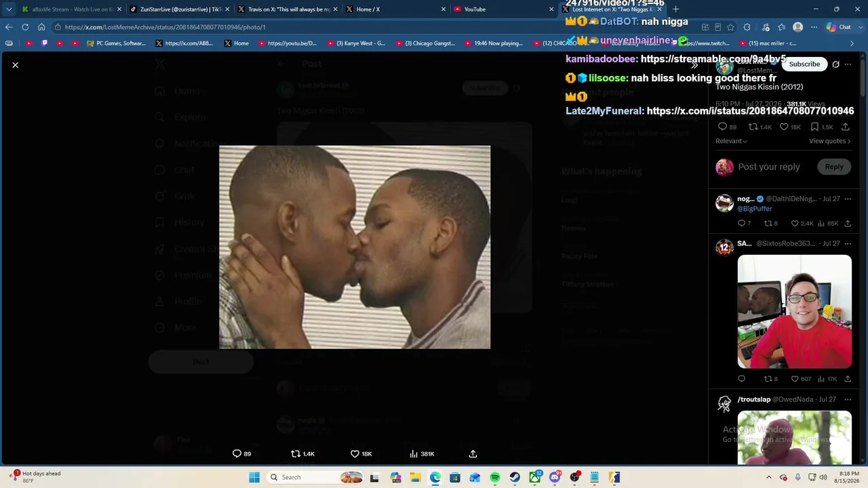Open the Relevant sort dropdown
Screen dimensions: 868x488
pos(732,141)
